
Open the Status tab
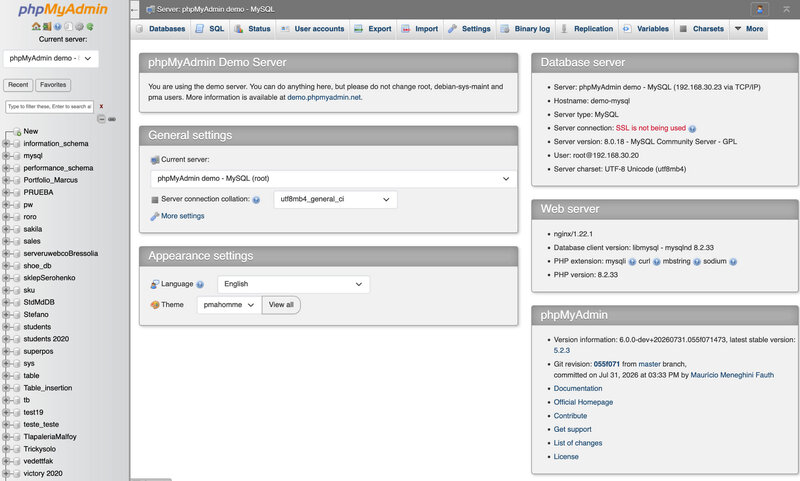pyautogui.click(x=253, y=29)
